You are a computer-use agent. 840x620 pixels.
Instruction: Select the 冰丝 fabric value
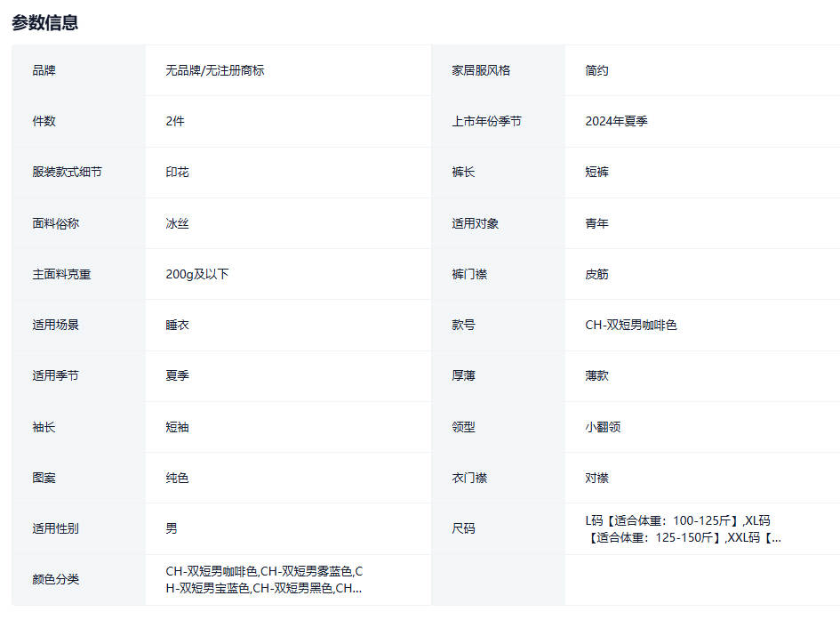177,223
